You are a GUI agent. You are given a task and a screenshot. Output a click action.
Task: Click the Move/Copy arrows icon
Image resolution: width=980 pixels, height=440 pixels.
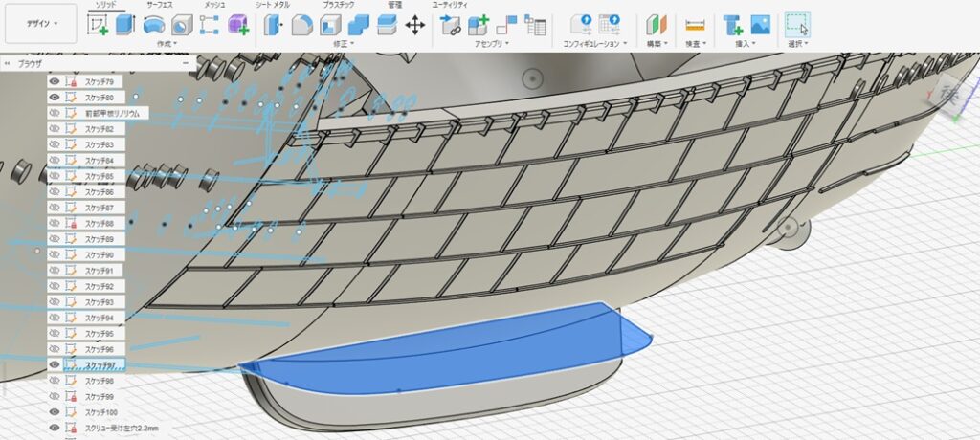415,25
